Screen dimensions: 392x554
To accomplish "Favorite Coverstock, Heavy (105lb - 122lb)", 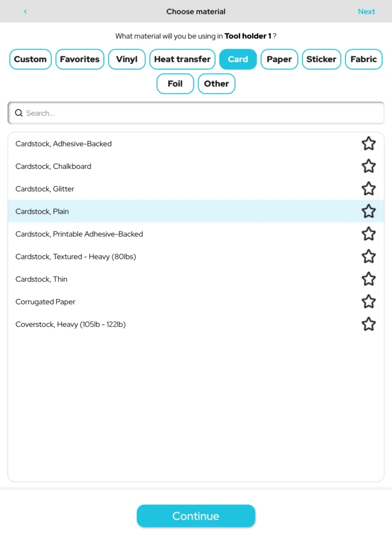I will (368, 324).
